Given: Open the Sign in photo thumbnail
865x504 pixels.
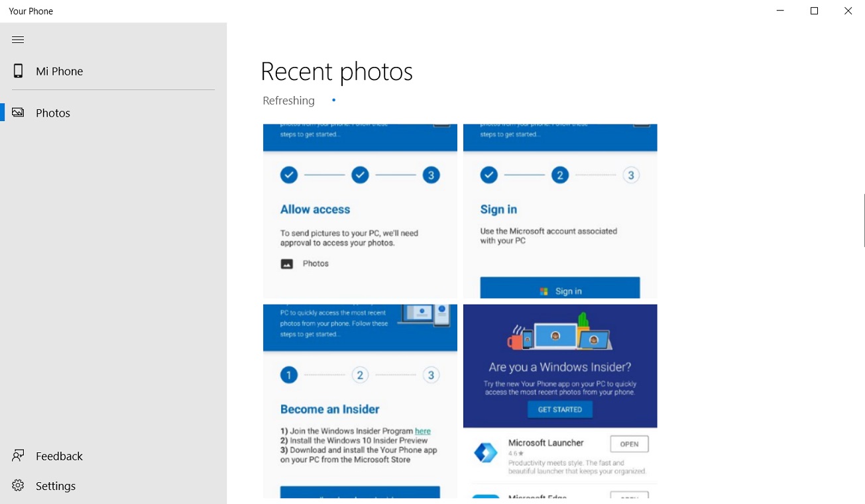Looking at the screenshot, I should point(560,212).
